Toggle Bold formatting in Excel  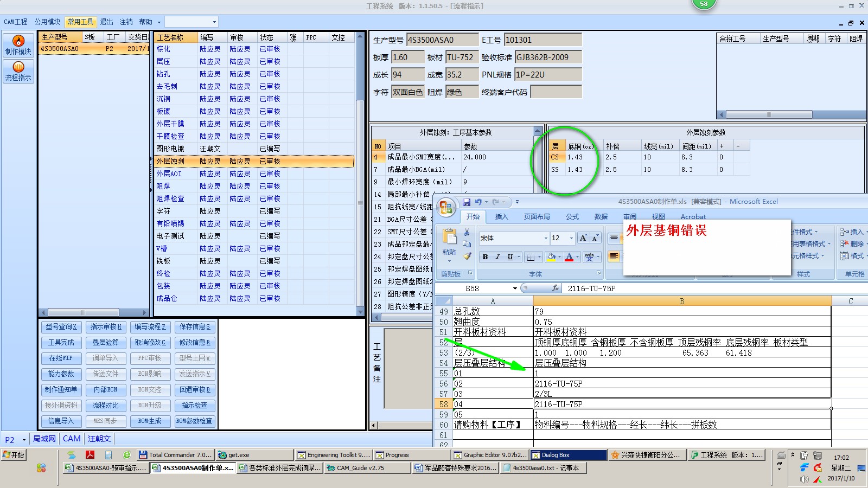click(x=485, y=257)
